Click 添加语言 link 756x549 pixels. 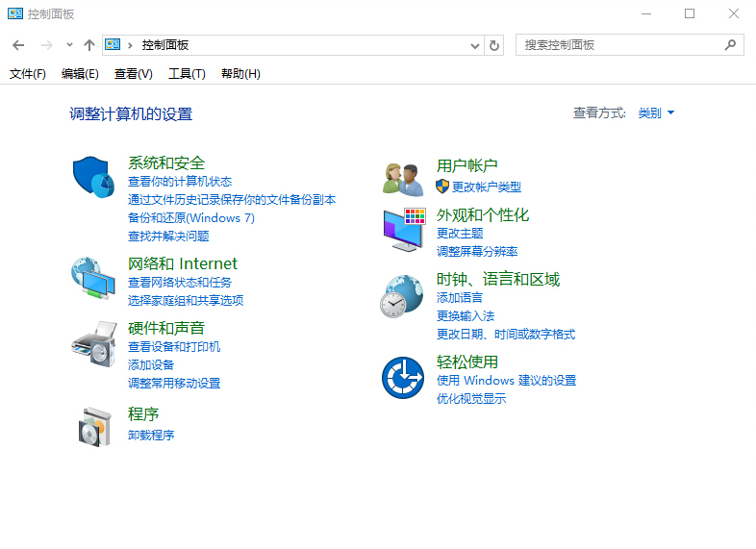coord(460,298)
